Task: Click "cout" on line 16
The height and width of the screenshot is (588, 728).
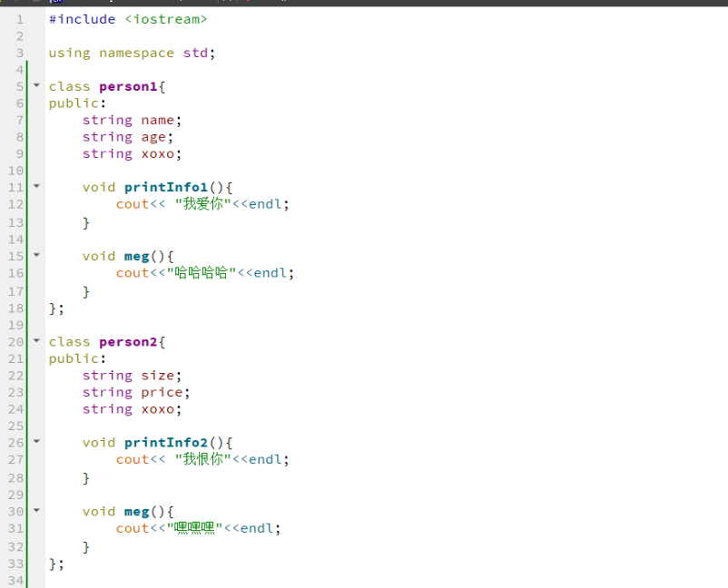Action: 133,273
